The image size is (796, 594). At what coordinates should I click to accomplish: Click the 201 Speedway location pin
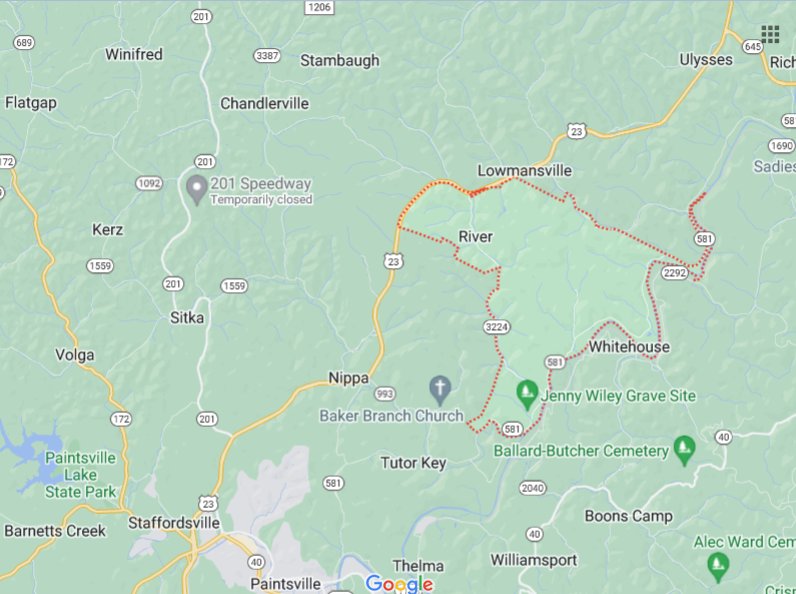point(196,190)
